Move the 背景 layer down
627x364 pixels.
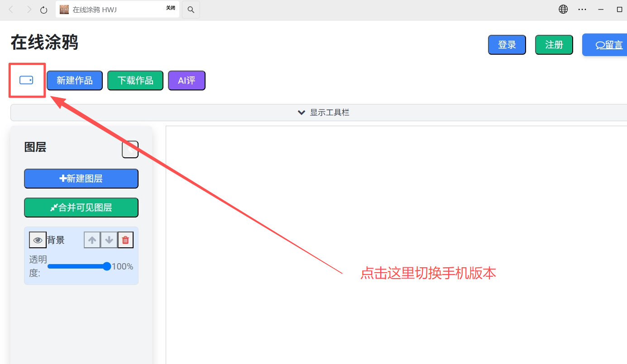pyautogui.click(x=109, y=240)
